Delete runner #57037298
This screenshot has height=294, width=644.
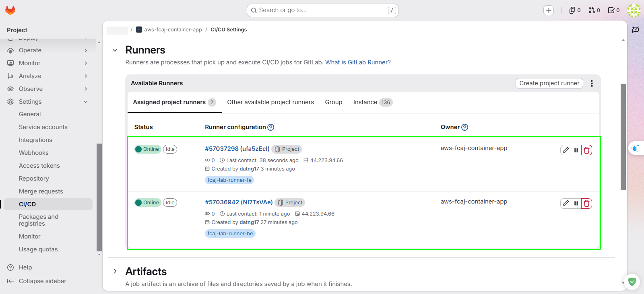point(586,150)
